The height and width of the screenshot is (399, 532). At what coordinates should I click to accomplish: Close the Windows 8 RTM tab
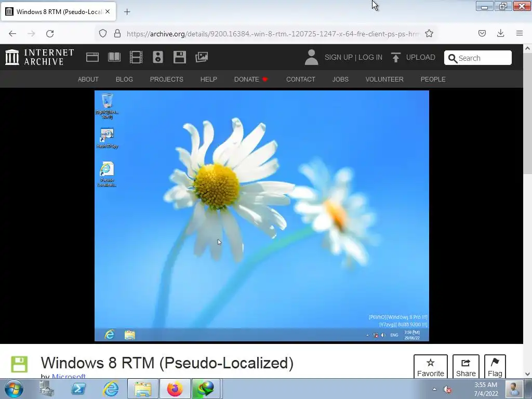click(108, 11)
